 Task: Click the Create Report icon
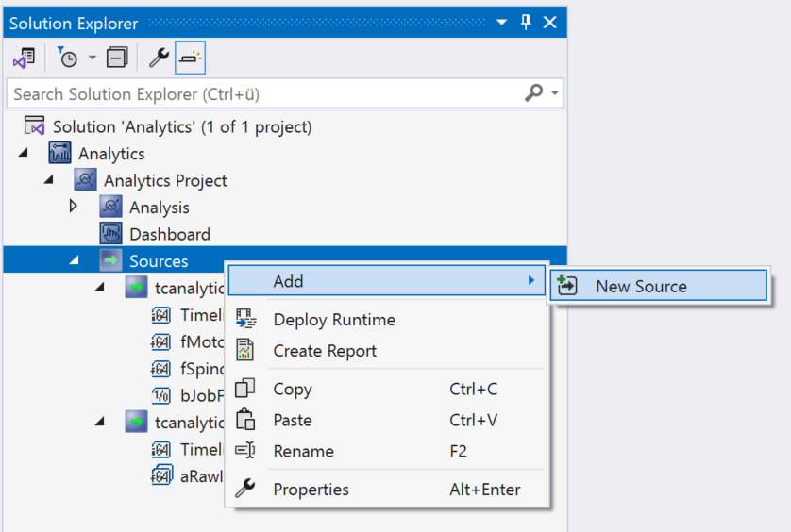click(x=245, y=350)
